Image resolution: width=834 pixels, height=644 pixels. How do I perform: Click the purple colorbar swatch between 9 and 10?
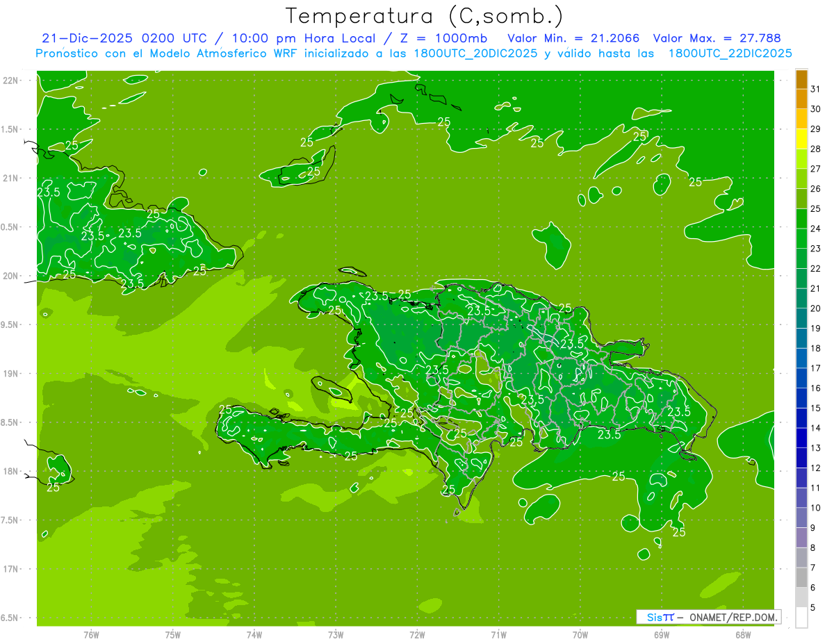tap(801, 518)
